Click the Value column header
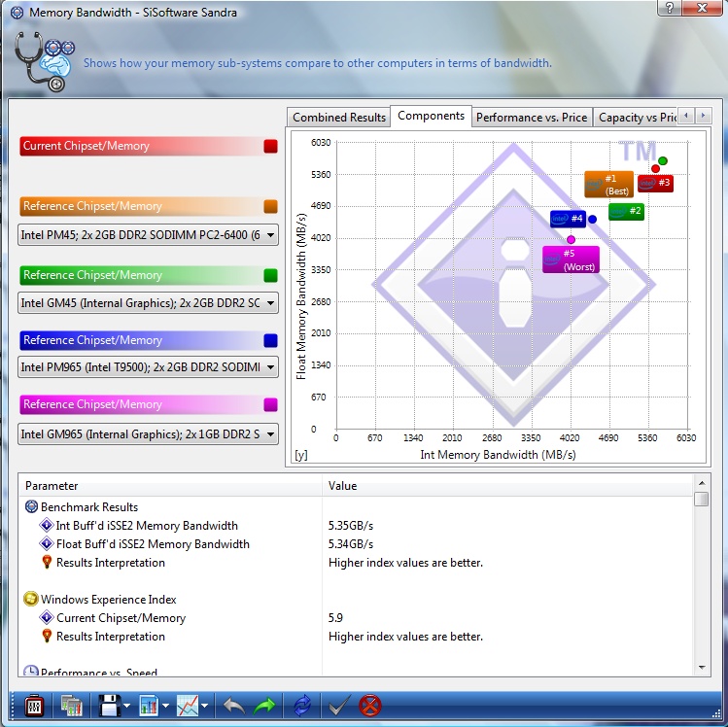 point(508,486)
